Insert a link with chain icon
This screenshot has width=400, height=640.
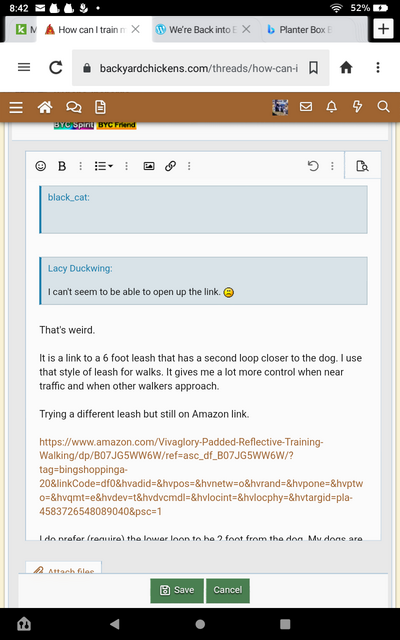[170, 166]
